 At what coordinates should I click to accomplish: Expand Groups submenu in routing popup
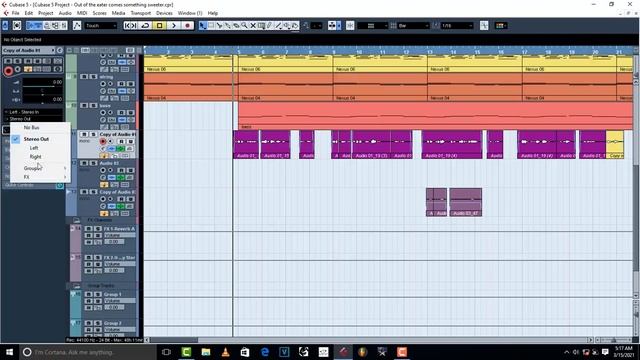(40, 168)
